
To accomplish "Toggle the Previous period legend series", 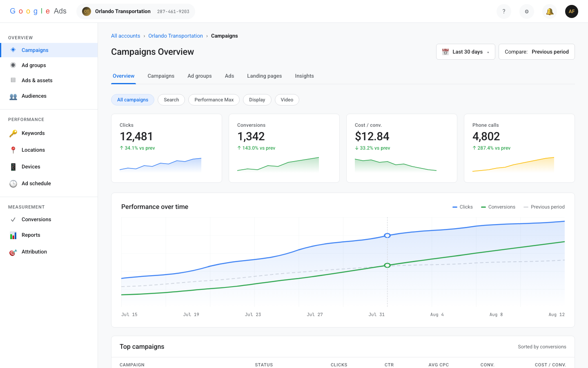I will [544, 207].
